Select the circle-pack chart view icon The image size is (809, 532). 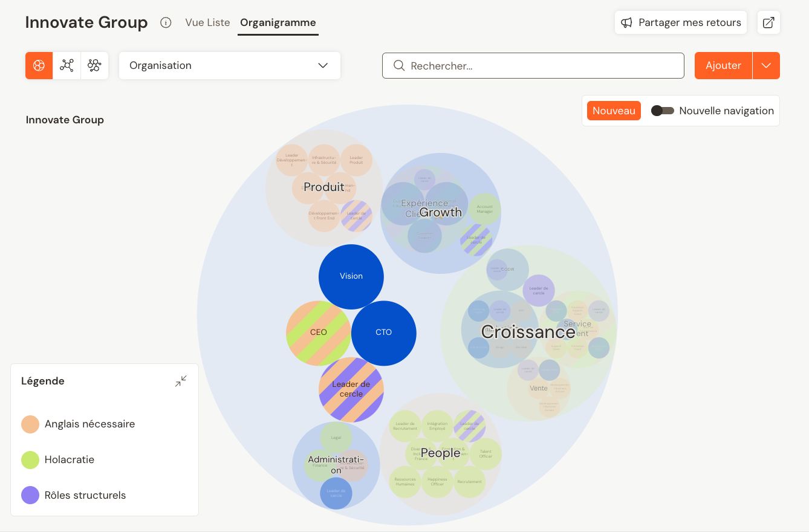pyautogui.click(x=39, y=65)
